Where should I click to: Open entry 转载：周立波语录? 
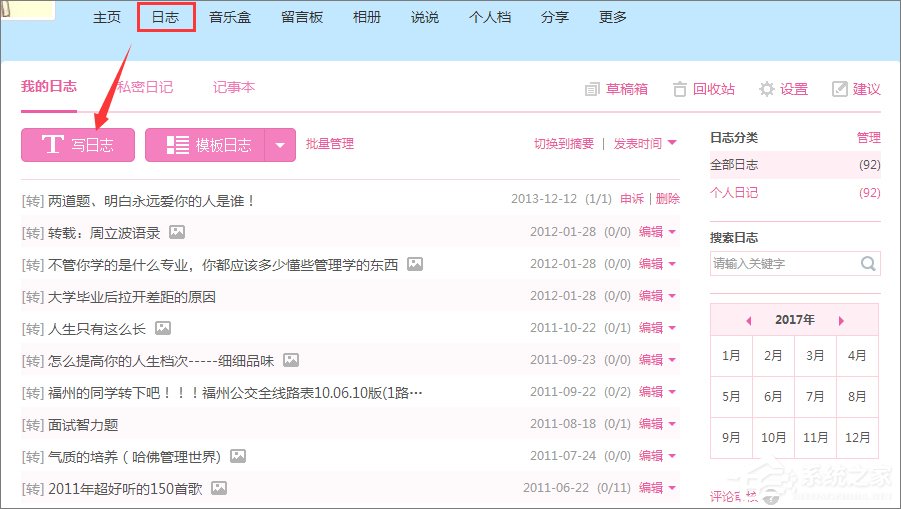104,233
